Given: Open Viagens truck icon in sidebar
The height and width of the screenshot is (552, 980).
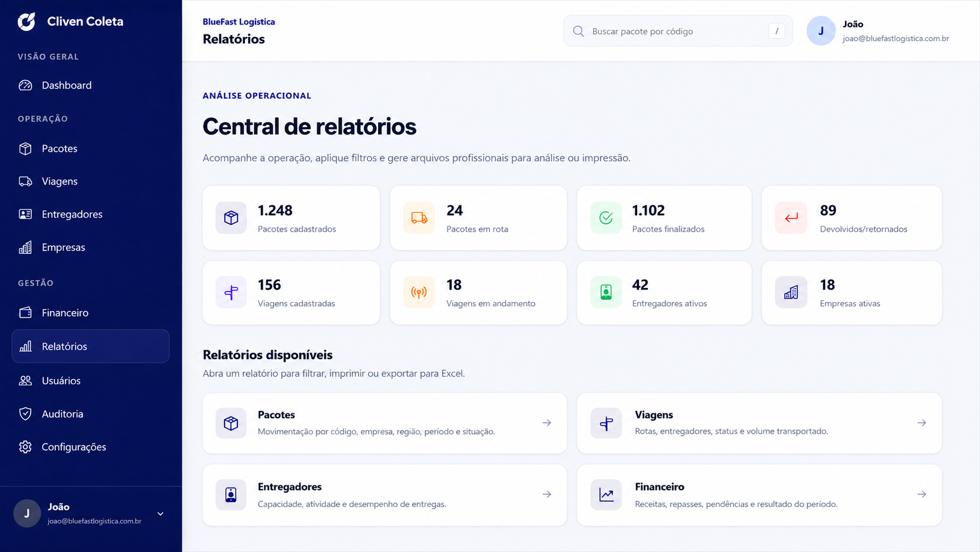Looking at the screenshot, I should (x=25, y=181).
